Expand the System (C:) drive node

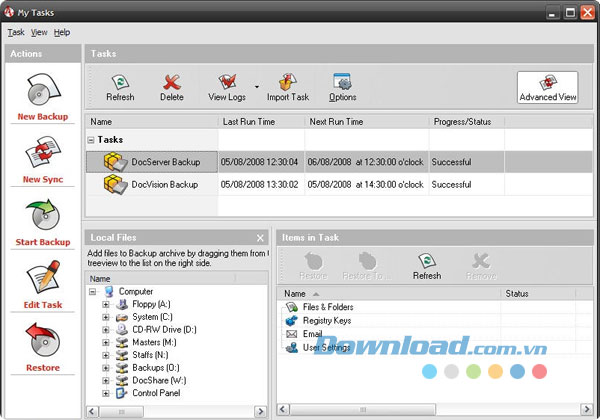pos(106,317)
